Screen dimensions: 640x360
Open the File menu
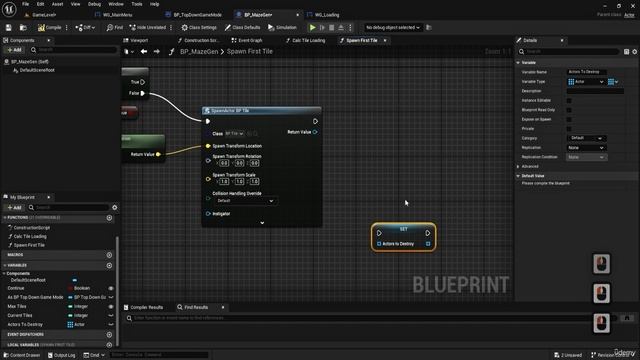point(25,4)
